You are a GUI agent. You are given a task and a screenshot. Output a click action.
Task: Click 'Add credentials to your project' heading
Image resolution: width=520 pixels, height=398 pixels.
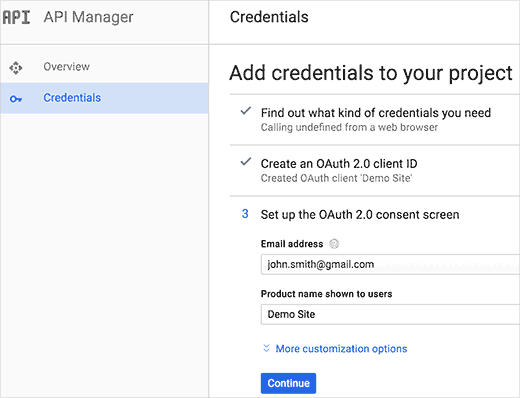(371, 73)
